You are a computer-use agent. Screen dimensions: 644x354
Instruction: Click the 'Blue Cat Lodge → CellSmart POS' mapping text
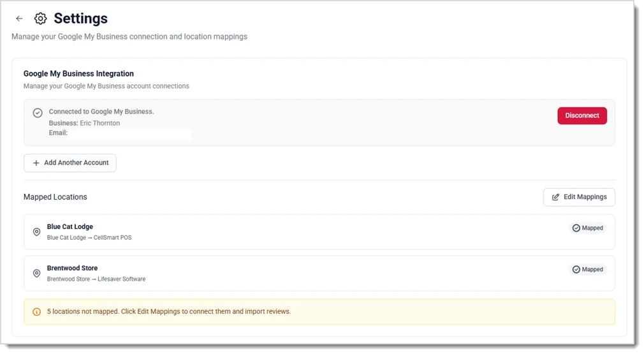(89, 238)
